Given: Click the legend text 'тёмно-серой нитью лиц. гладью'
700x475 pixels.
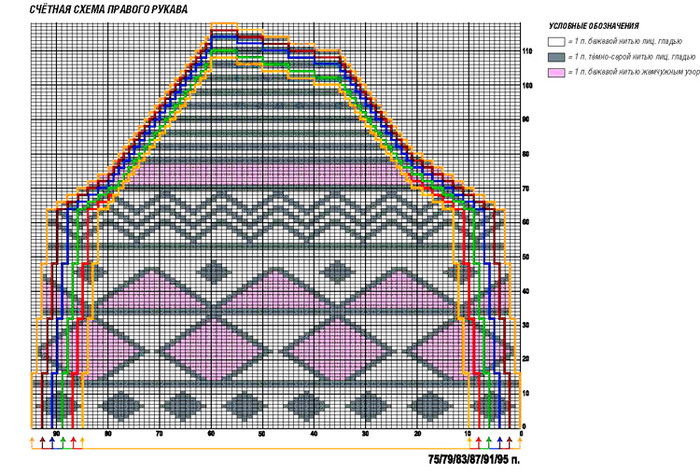Looking at the screenshot, I should click(x=642, y=57).
